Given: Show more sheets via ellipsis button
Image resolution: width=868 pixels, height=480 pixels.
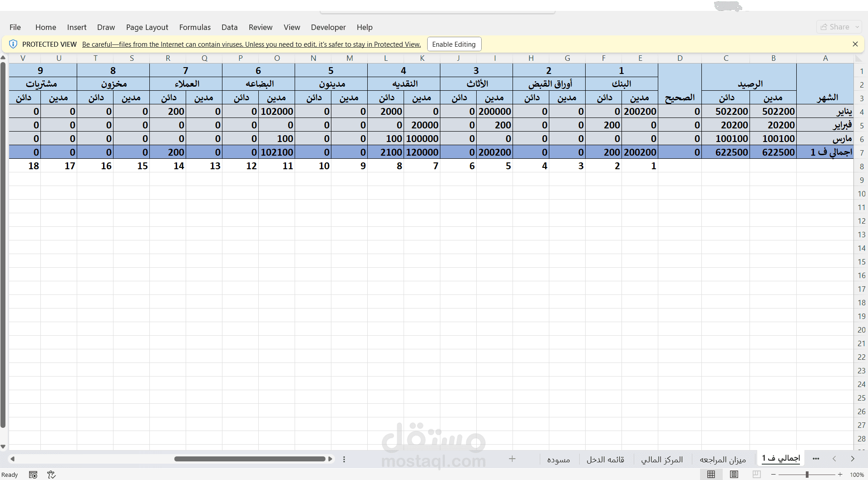Looking at the screenshot, I should (816, 459).
